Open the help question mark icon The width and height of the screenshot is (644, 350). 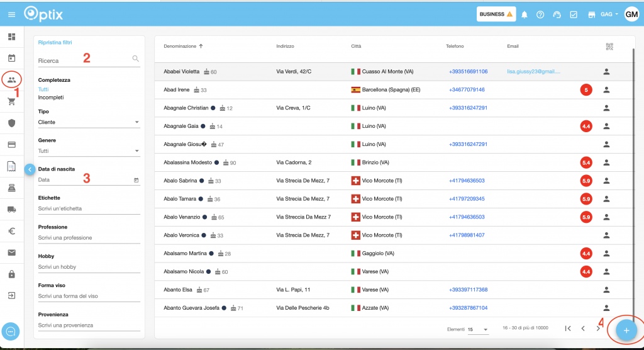point(540,14)
